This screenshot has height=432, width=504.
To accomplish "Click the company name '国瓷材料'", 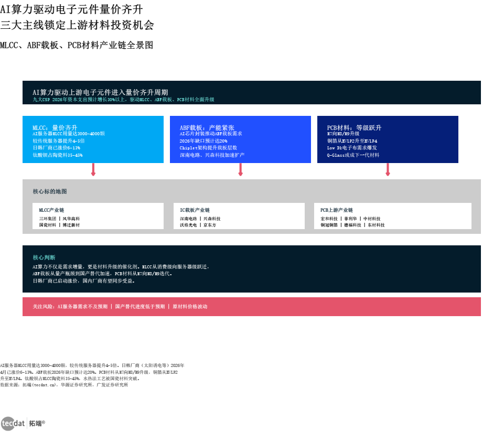I will coord(48,225).
